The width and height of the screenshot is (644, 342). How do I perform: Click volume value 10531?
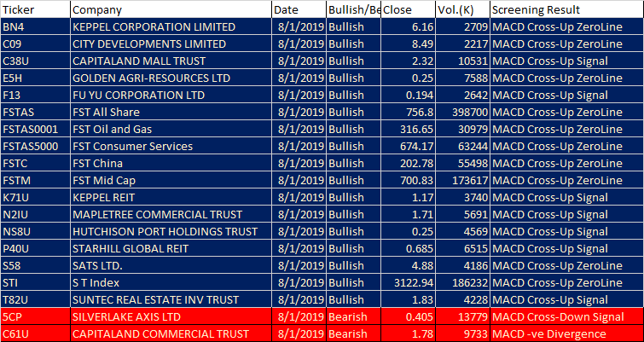click(462, 61)
